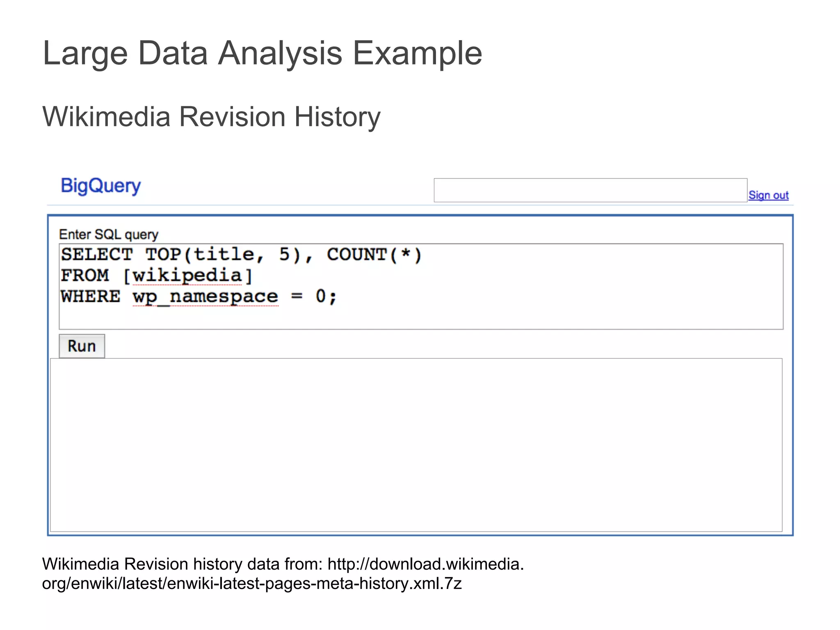Click 'COUNT(*)' in the SELECT line
Viewport: 840px width, 630px height.
tap(374, 255)
